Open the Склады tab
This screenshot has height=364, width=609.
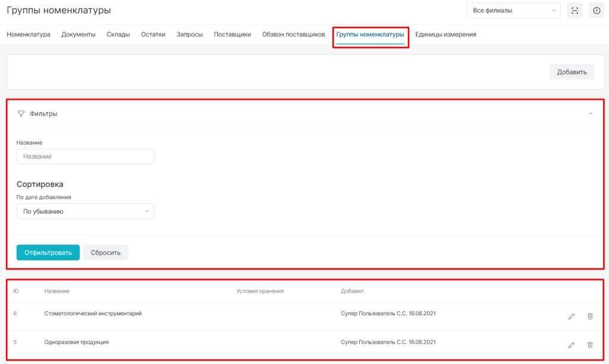118,34
